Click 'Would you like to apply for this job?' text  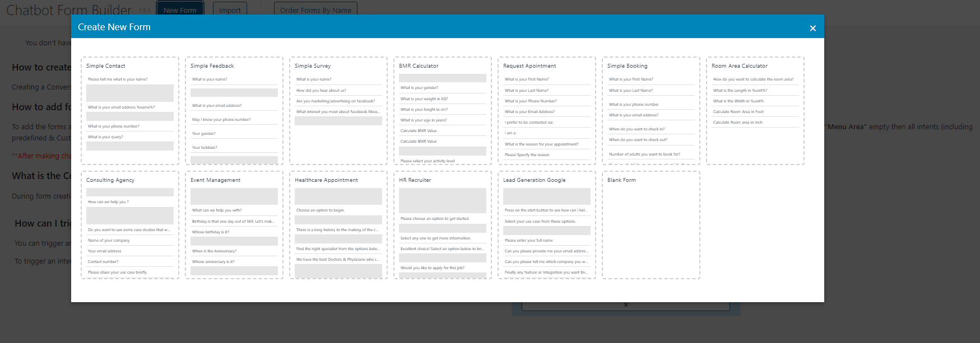[433, 268]
